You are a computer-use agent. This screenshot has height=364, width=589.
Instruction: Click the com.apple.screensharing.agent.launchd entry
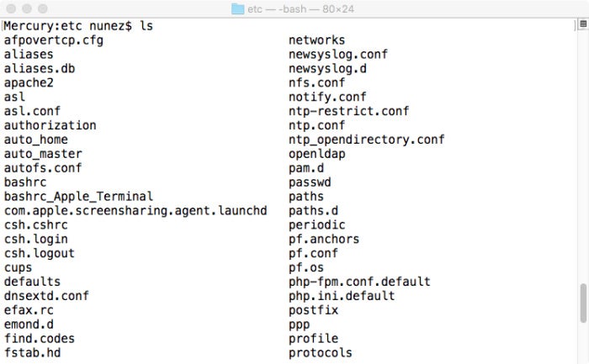135,211
